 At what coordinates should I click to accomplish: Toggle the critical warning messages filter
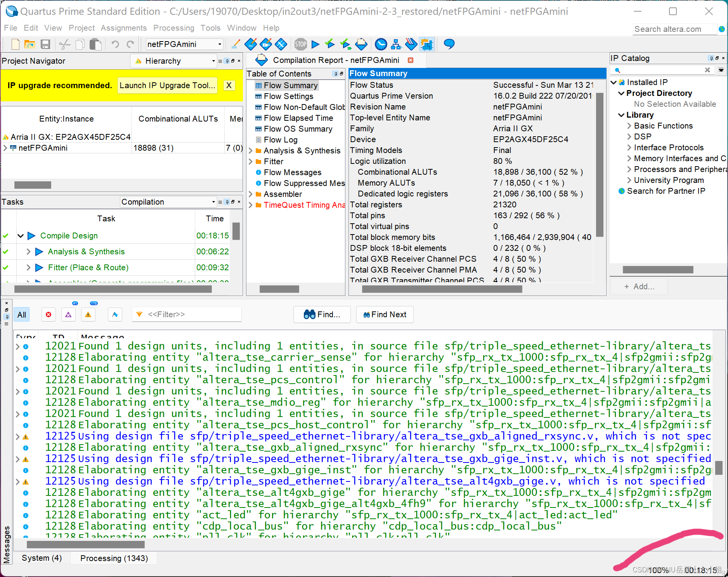click(68, 315)
